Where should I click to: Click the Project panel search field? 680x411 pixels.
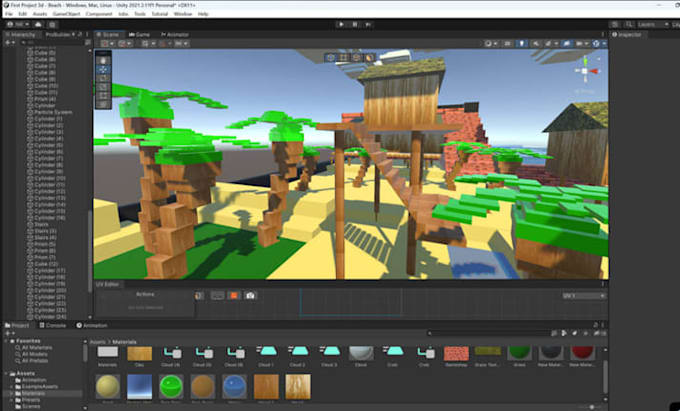click(488, 333)
